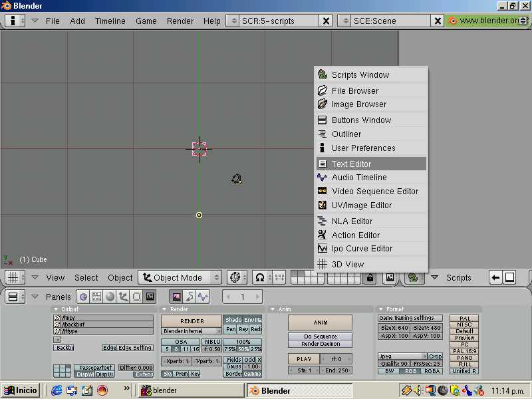Choose Image Browser in window type list
This screenshot has width=532, height=399.
[x=371, y=104]
